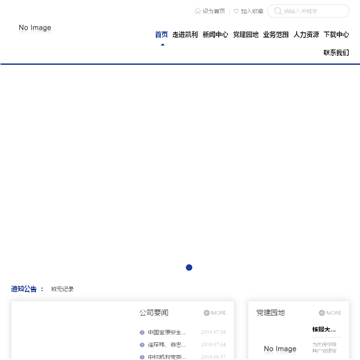Click the bullet icon before 2019.06.17 news
360x360 pixels.
[x=142, y=357]
